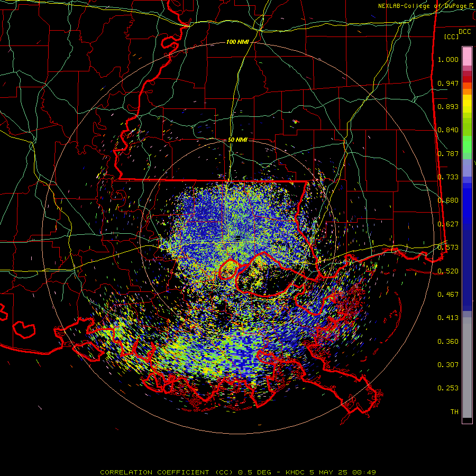Pick the pink segment of the color bar
The width and height of the screenshot is (476, 476).
[467, 57]
